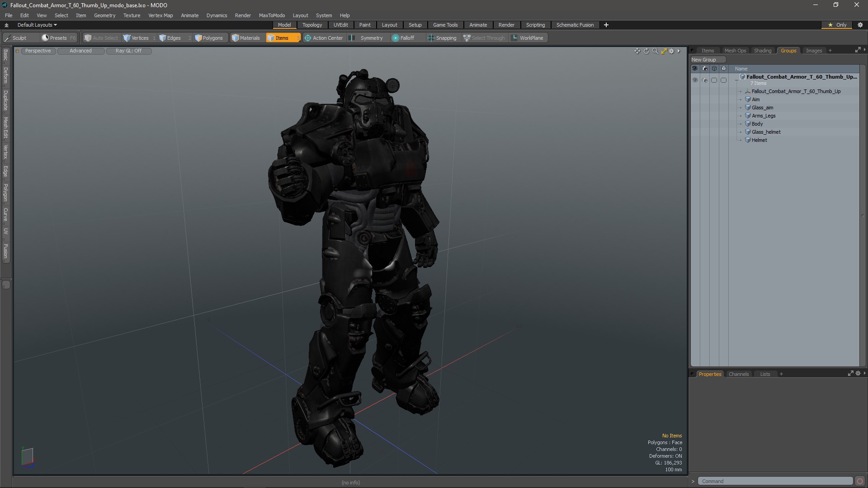Click the New Group button
868x488 pixels.
708,60
